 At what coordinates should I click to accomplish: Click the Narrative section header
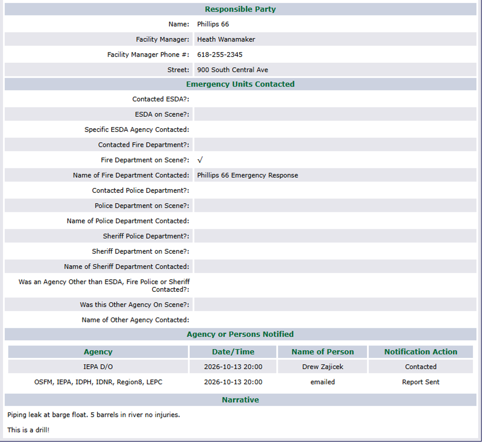[240, 400]
